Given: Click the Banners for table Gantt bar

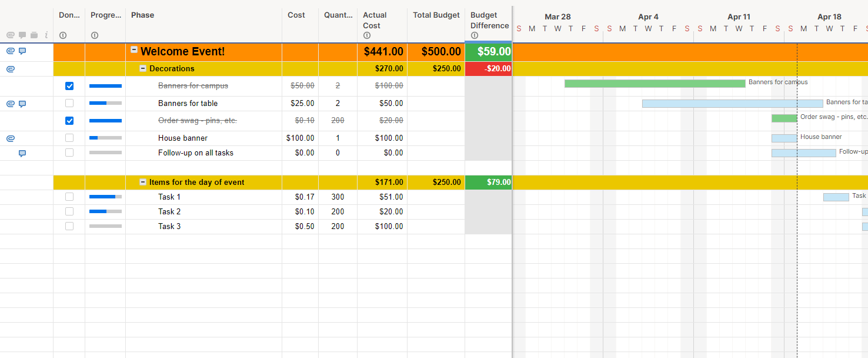Looking at the screenshot, I should [732, 104].
